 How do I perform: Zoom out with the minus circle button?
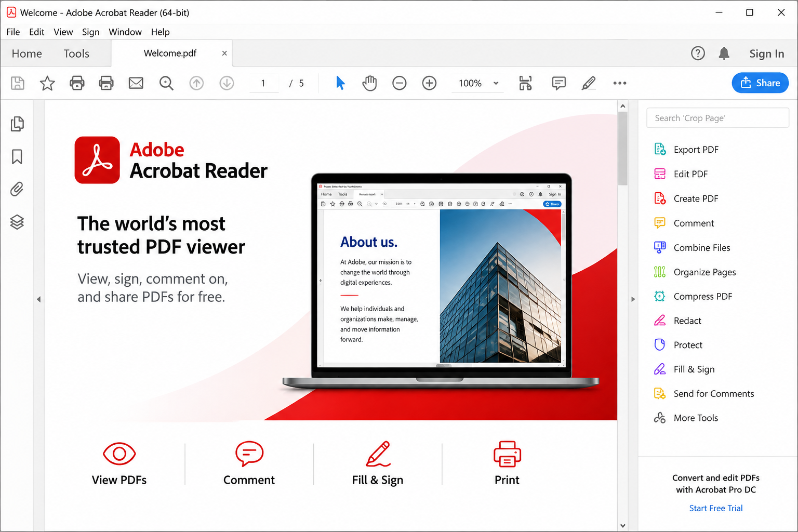click(x=400, y=83)
